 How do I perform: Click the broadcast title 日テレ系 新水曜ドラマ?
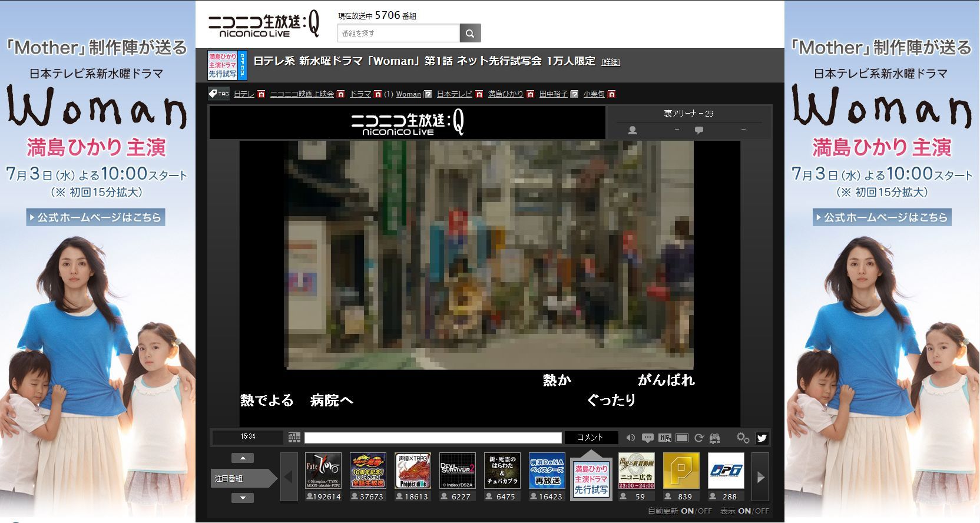tap(424, 61)
